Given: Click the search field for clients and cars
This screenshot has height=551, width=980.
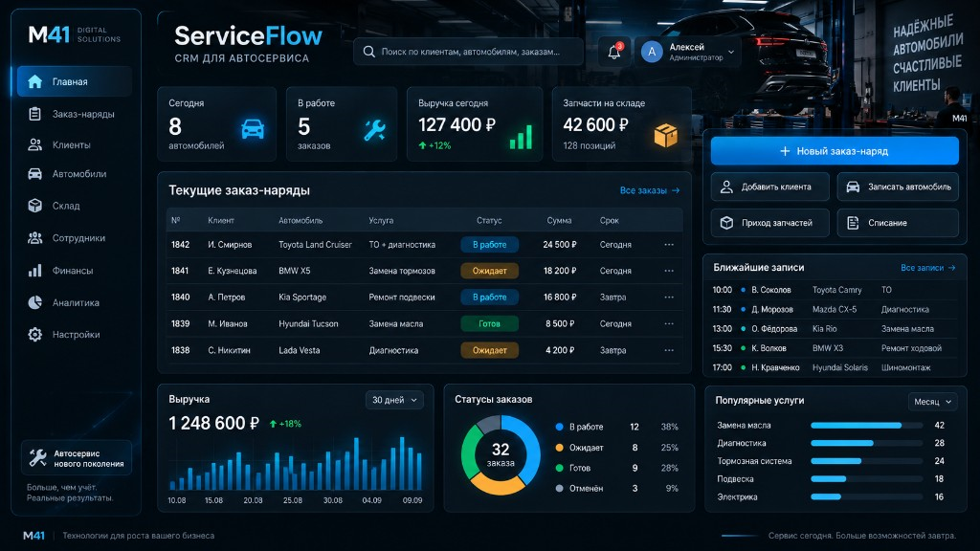Looking at the screenshot, I should coord(468,52).
